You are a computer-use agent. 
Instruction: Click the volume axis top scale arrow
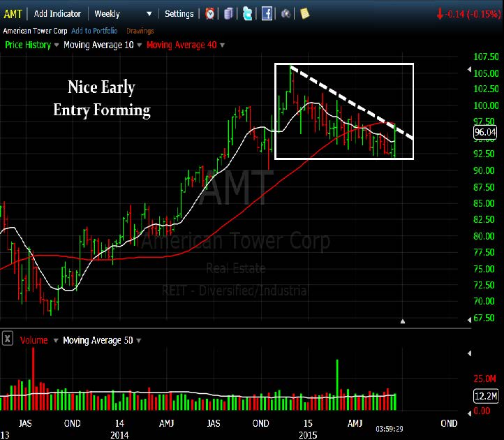tap(469, 353)
